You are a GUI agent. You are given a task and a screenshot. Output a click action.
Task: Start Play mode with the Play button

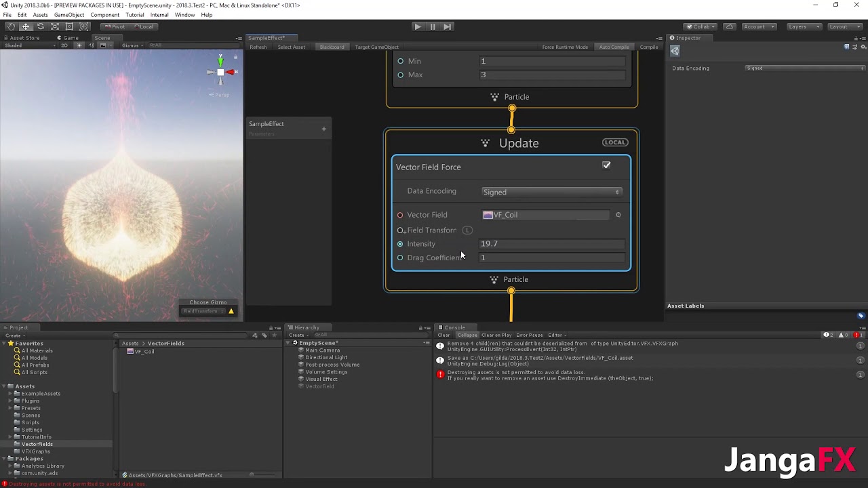pos(418,26)
